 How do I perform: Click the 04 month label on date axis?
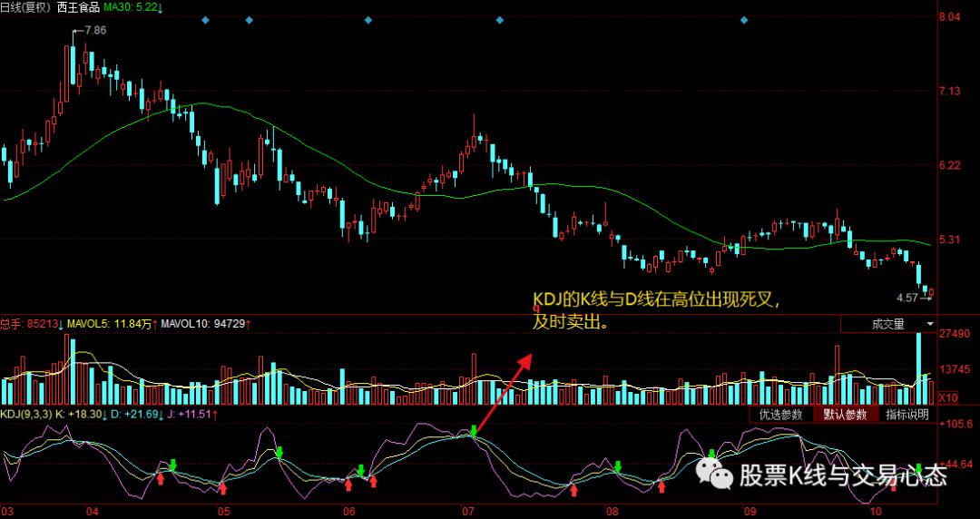click(93, 512)
